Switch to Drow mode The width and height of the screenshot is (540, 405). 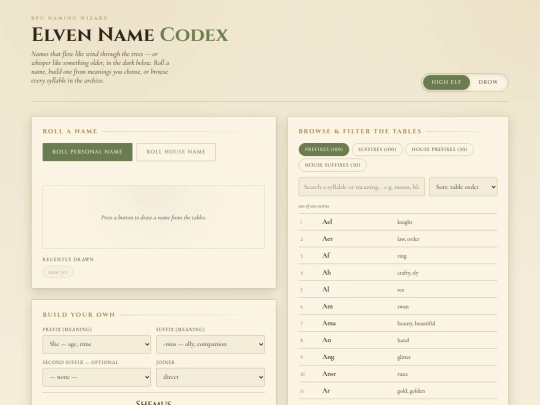point(488,82)
